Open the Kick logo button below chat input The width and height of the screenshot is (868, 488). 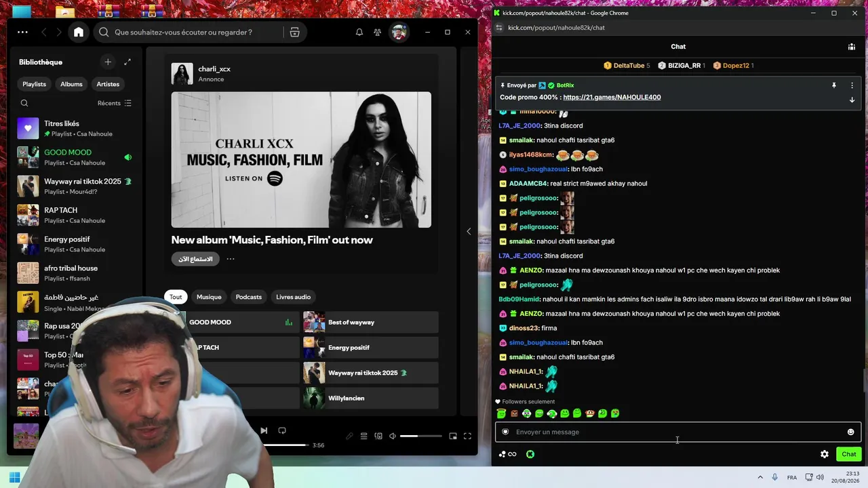click(x=530, y=454)
